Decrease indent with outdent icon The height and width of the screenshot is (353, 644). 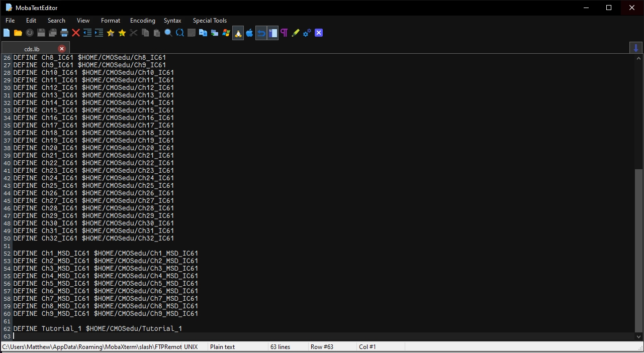[x=87, y=33]
